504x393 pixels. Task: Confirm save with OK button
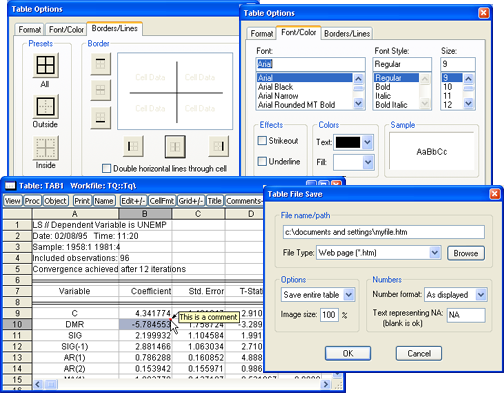click(348, 353)
